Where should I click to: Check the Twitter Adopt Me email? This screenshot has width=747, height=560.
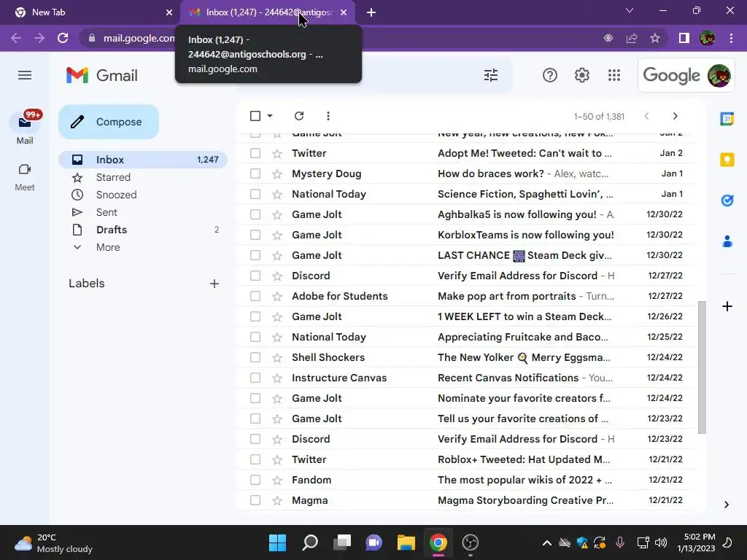click(255, 153)
